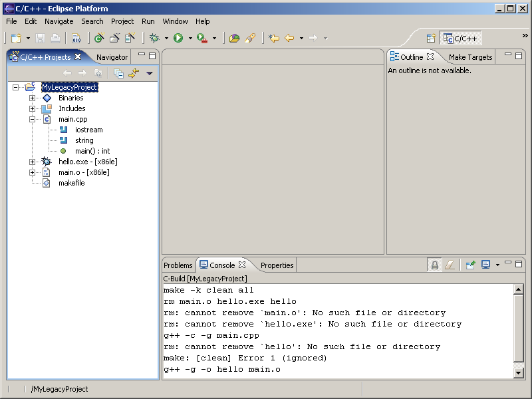This screenshot has height=399, width=532.
Task: Click the Pin Console icon
Action: pyautogui.click(x=471, y=265)
